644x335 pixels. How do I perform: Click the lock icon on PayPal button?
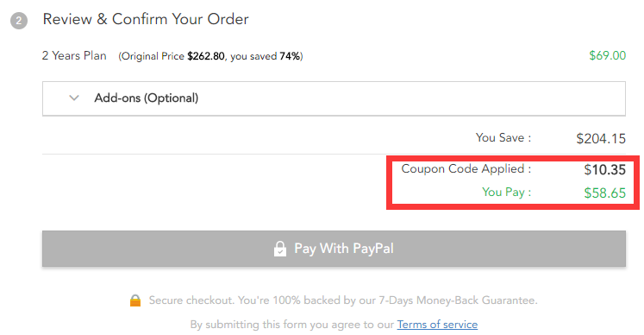pos(280,249)
